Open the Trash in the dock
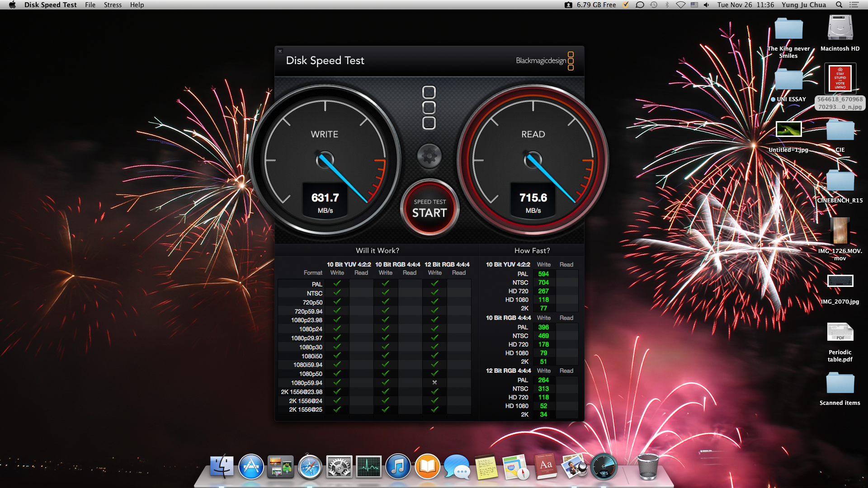Screen dimensions: 868x488 647,467
